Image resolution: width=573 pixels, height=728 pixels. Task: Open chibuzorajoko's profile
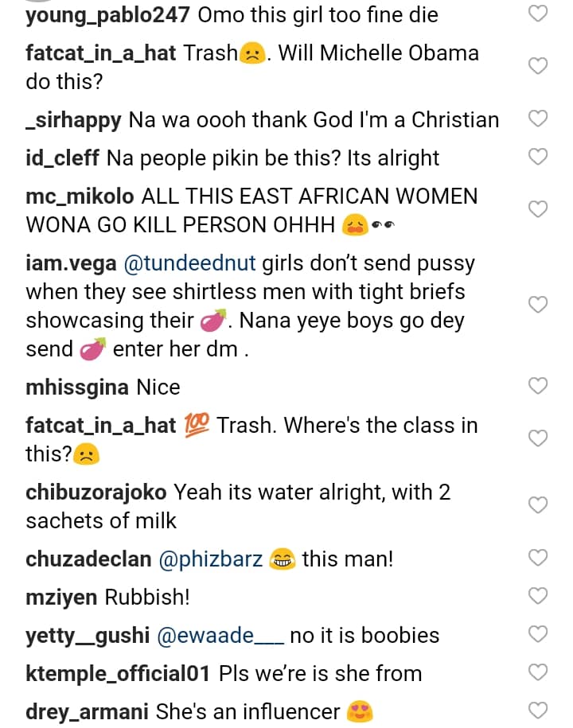pos(96,492)
